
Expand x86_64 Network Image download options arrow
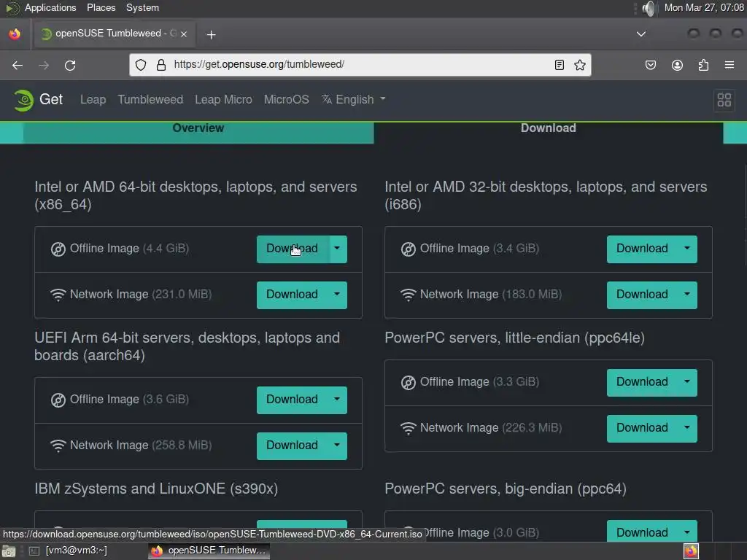337,295
